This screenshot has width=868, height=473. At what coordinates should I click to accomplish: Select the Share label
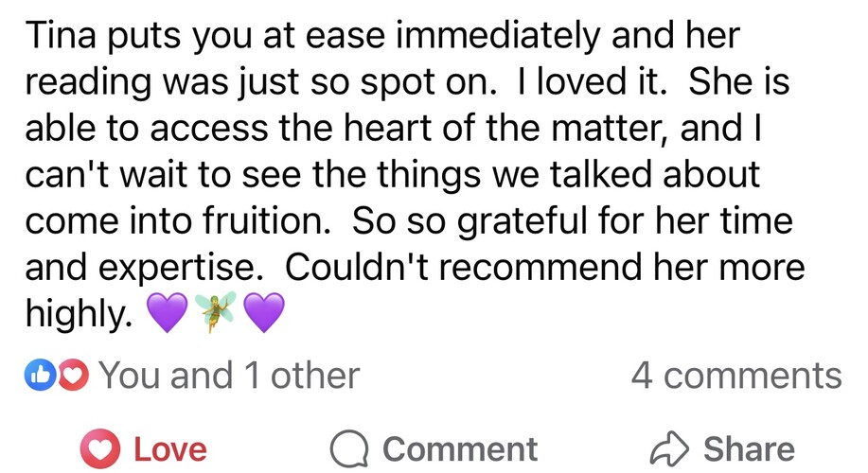pos(748,447)
